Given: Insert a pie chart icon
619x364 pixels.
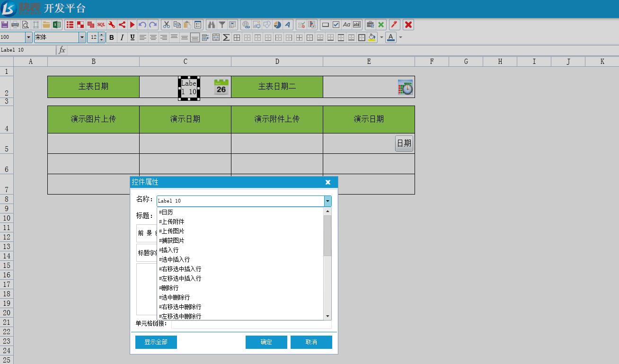Looking at the screenshot, I should 277,25.
